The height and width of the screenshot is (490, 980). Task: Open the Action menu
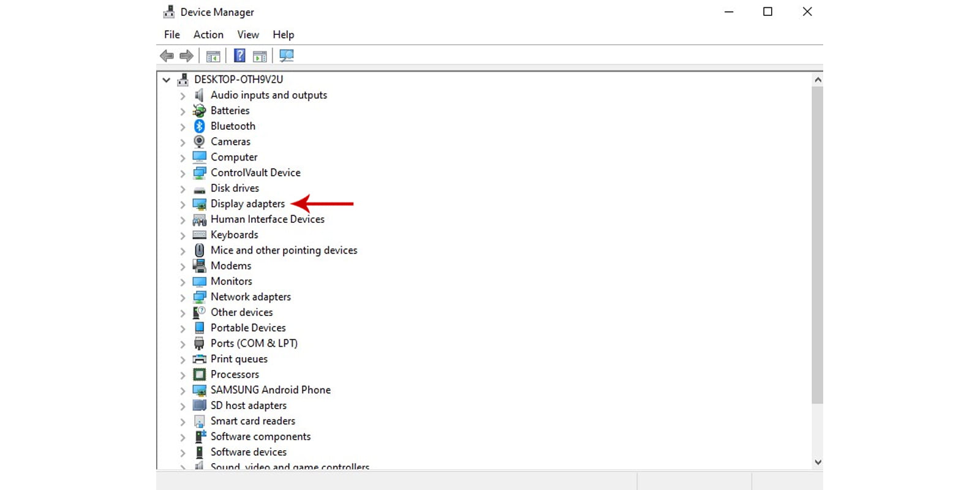coord(208,35)
